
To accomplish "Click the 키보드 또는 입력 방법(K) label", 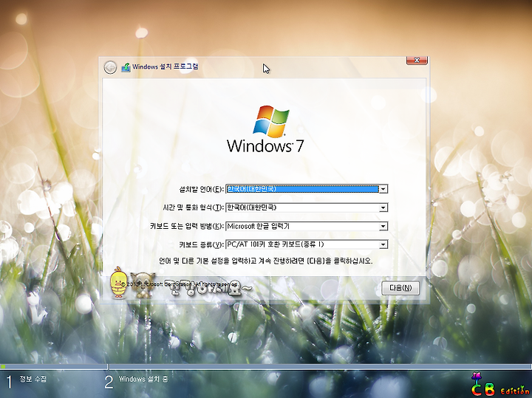I will coord(187,226).
